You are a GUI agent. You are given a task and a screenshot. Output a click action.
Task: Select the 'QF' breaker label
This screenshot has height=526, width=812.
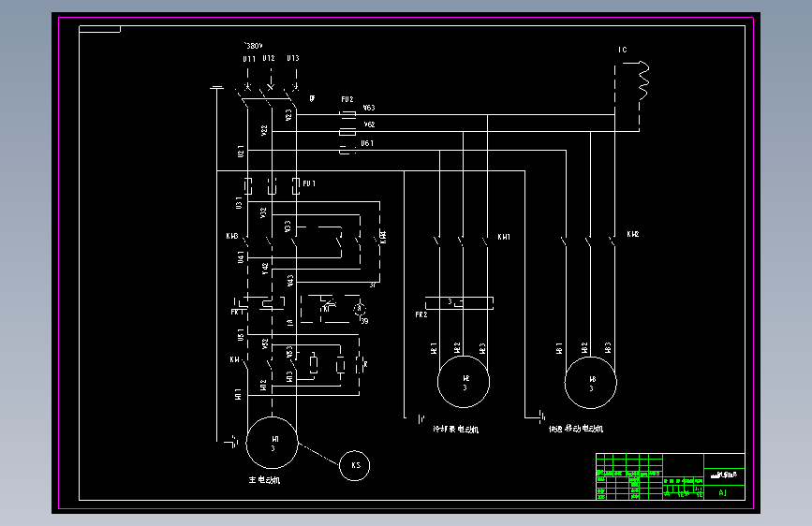(x=312, y=98)
